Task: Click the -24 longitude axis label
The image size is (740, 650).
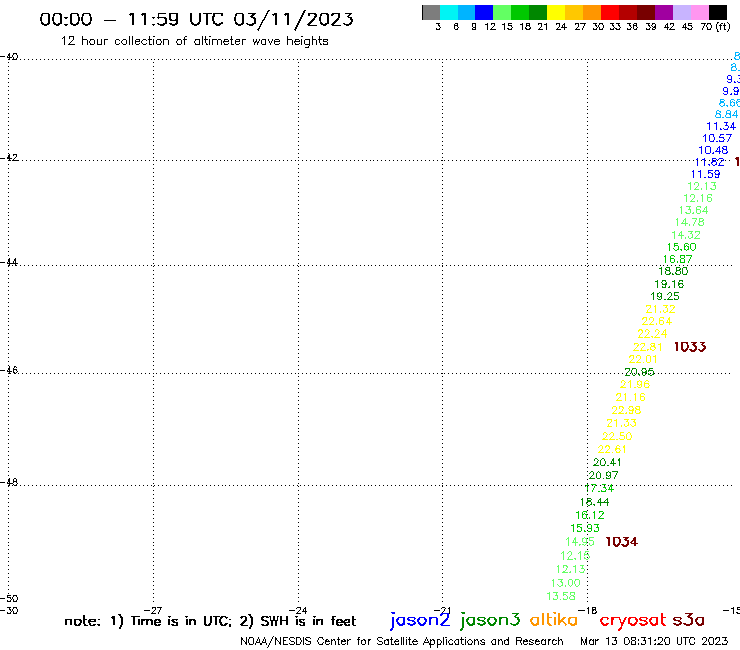Action: pos(298,611)
